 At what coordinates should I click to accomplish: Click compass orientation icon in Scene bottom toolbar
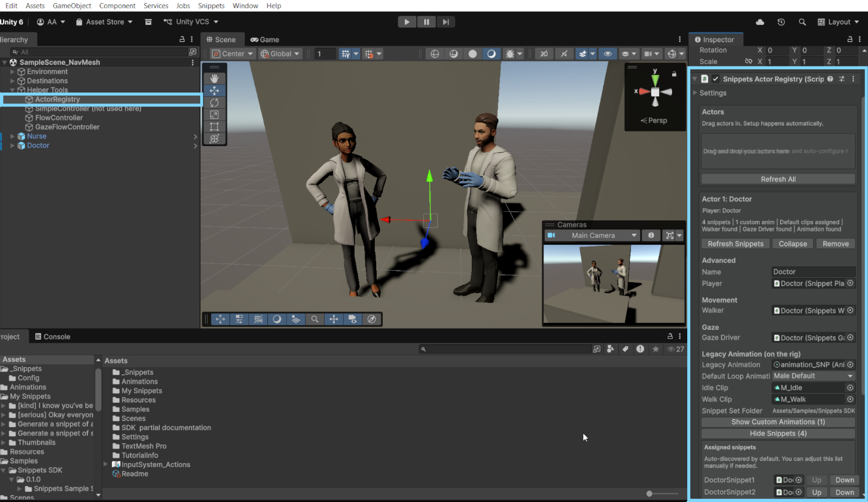[371, 319]
